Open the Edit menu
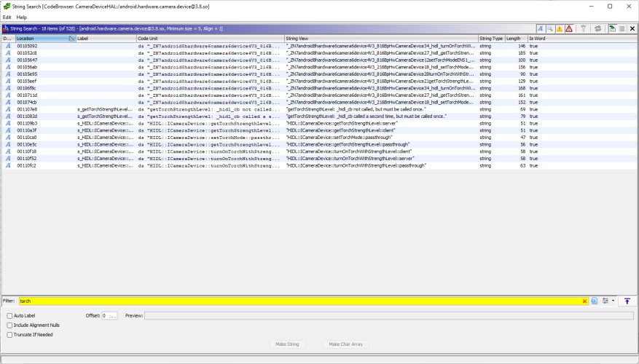This screenshot has width=639, height=364. [x=7, y=17]
